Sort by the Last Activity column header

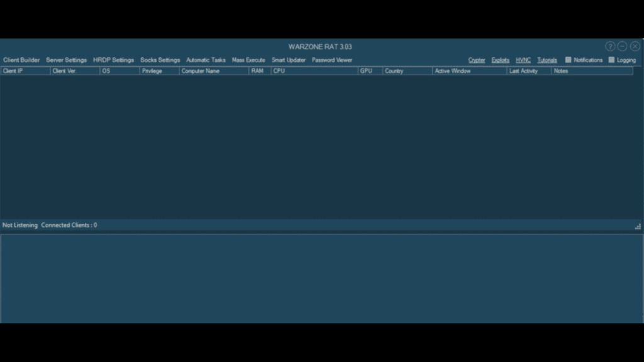click(x=529, y=71)
